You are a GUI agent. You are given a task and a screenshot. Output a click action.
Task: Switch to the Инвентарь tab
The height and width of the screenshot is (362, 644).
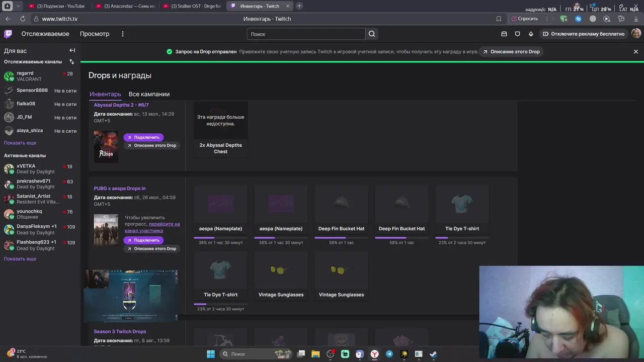pyautogui.click(x=105, y=94)
